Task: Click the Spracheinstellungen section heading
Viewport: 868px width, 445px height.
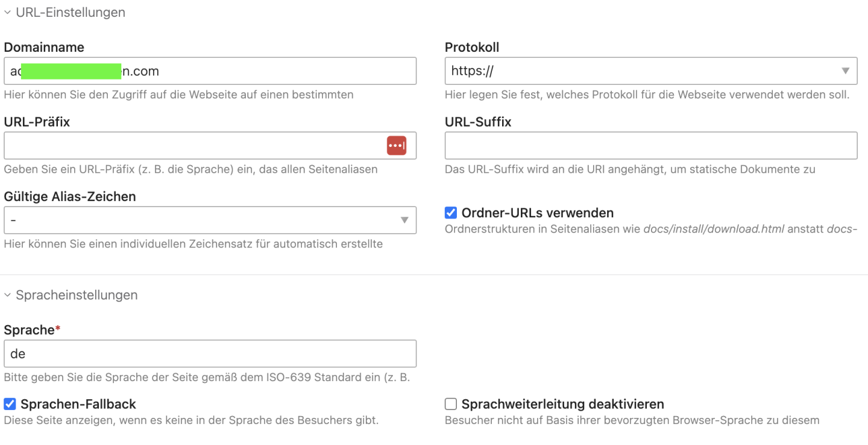Action: point(77,295)
